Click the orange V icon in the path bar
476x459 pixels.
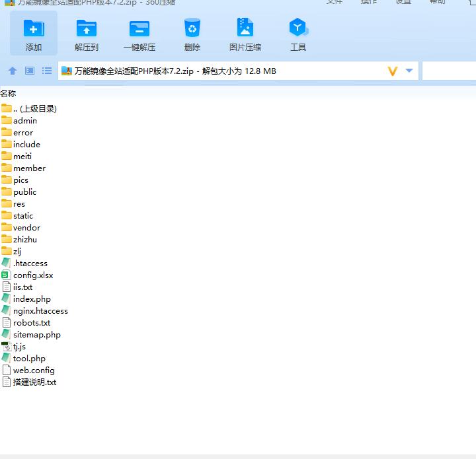pyautogui.click(x=392, y=71)
